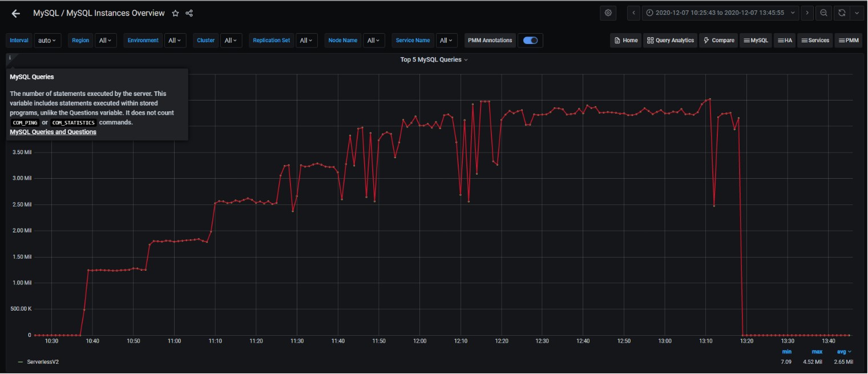
Task: Open the Region All dropdown
Action: 106,41
